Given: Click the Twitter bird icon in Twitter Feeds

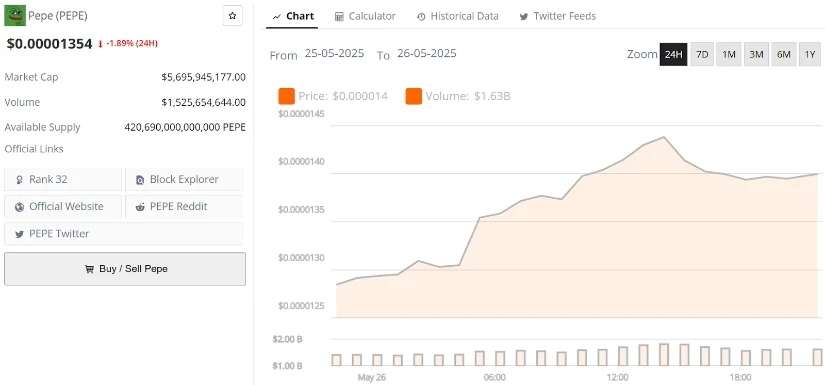Looking at the screenshot, I should click(x=524, y=17).
